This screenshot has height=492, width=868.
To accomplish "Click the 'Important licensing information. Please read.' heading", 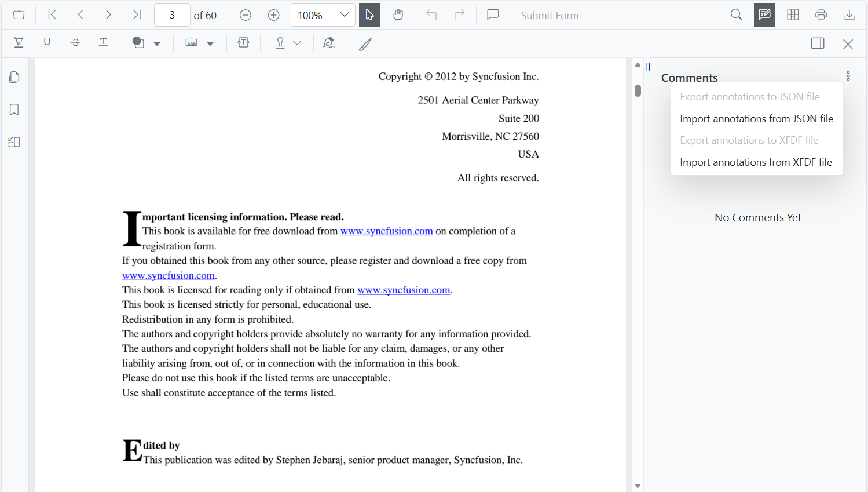I will tap(233, 217).
